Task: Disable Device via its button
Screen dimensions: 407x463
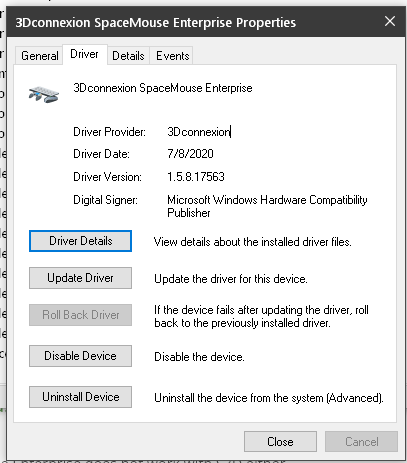Action: click(80, 356)
